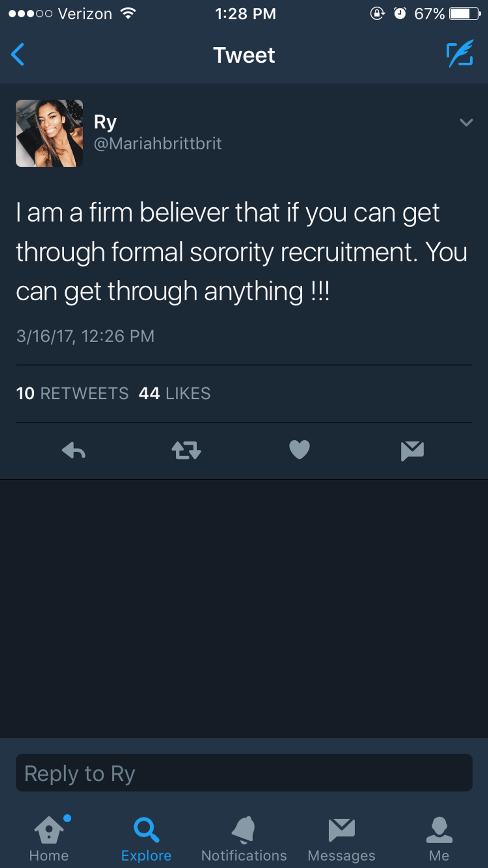488x868 pixels.
Task: View the 44 Likes list
Action: (174, 393)
